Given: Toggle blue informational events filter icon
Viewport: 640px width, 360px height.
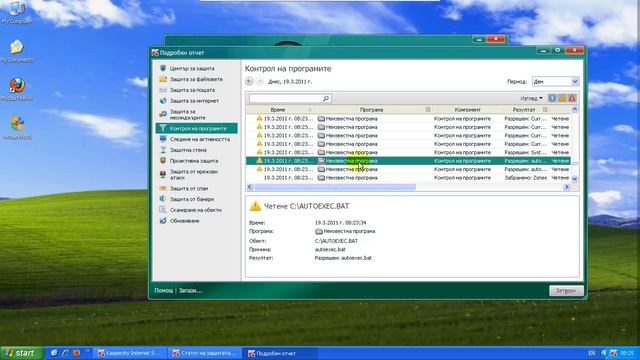Looking at the screenshot, I should click(x=552, y=98).
